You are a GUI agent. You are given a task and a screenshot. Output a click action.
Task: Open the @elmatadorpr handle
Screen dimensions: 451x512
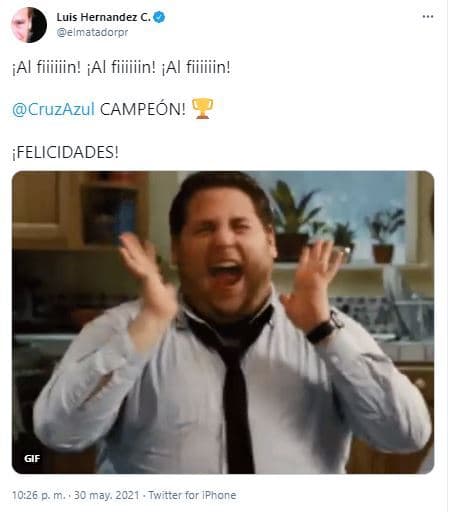[x=92, y=33]
